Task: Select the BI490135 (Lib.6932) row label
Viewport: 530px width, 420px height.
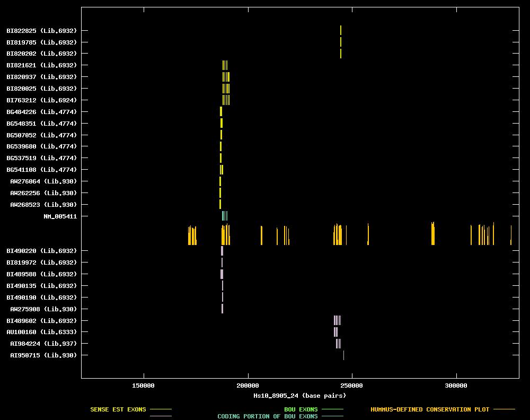Action: point(41,286)
